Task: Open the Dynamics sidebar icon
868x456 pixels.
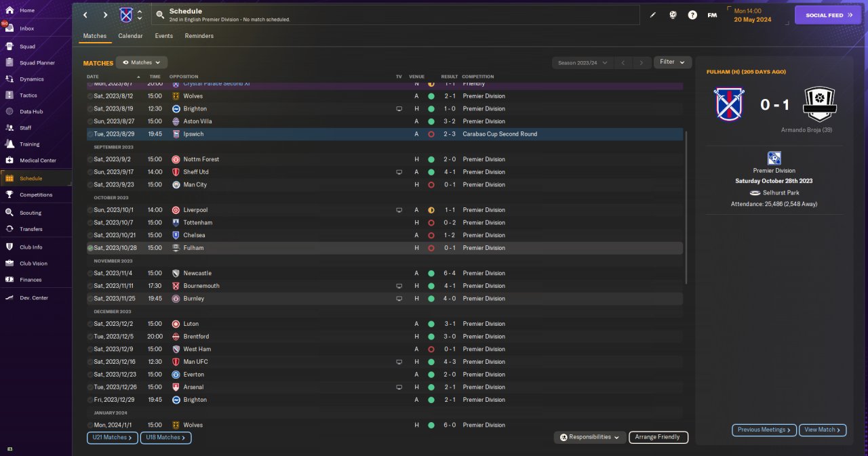Action: (x=9, y=79)
